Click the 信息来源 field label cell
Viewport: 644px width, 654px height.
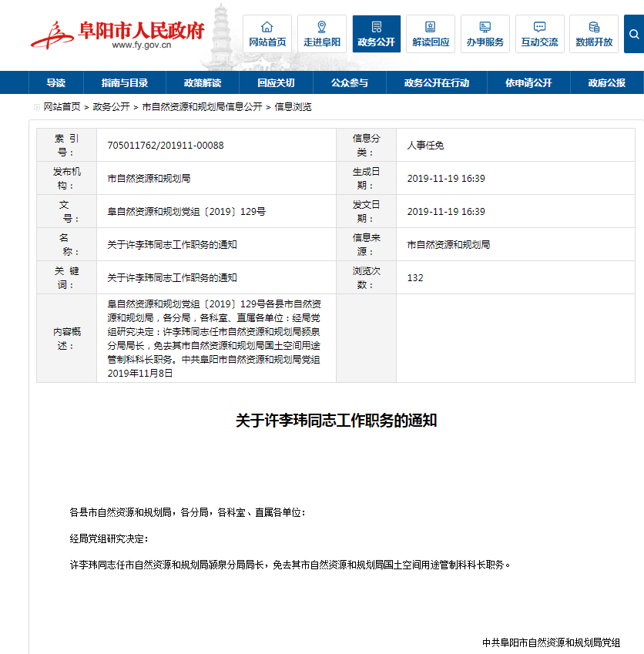pyautogui.click(x=366, y=244)
